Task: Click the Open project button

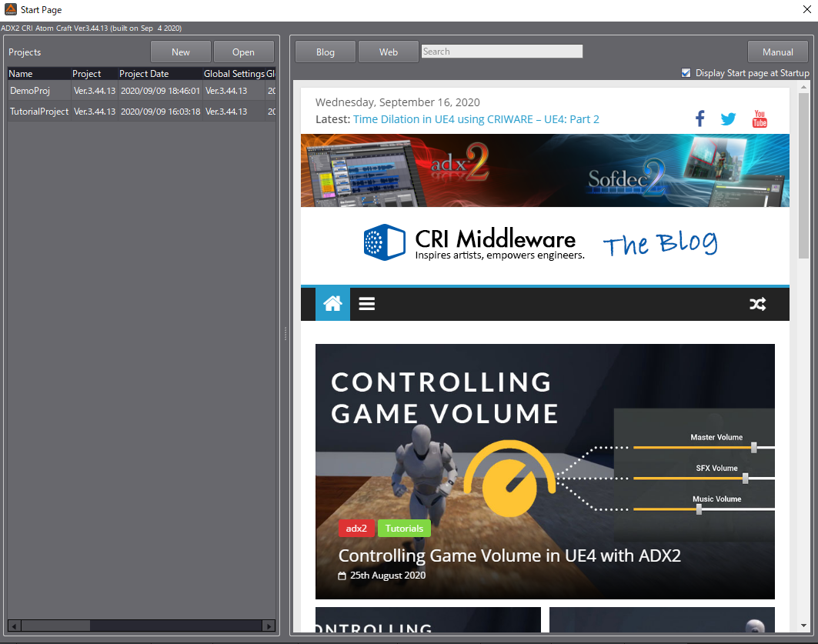Action: tap(244, 52)
